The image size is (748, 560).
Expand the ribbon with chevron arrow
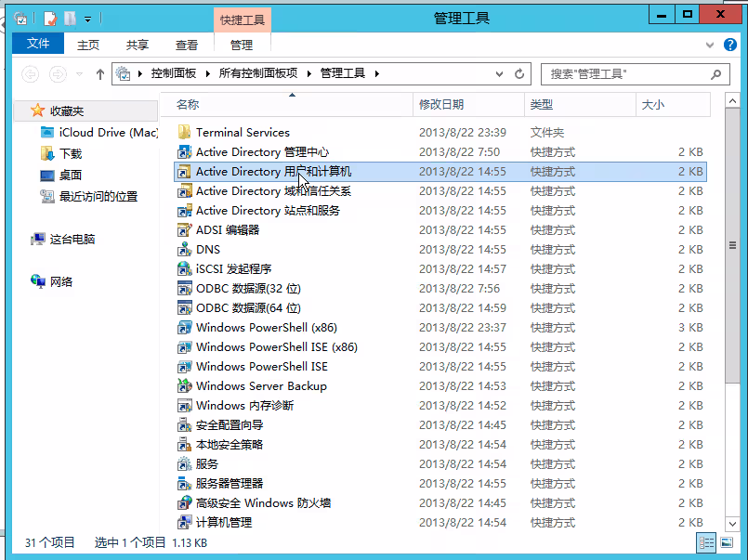coord(710,45)
